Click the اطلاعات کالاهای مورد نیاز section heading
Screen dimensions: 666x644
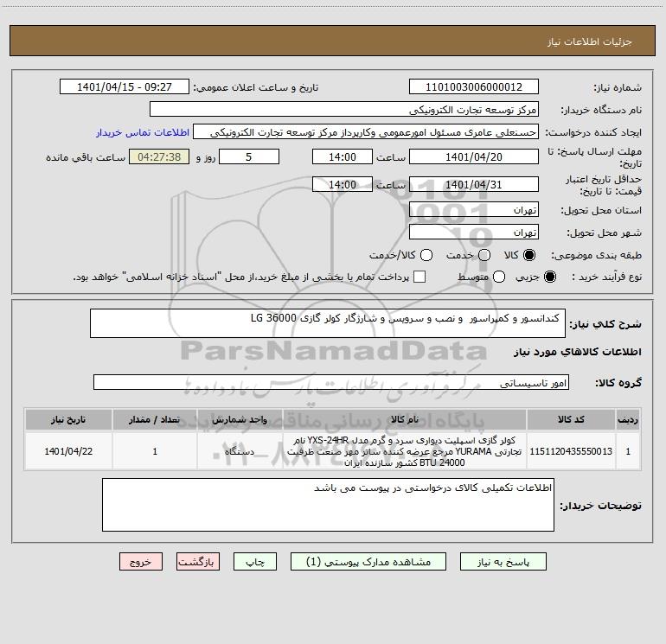(x=577, y=352)
